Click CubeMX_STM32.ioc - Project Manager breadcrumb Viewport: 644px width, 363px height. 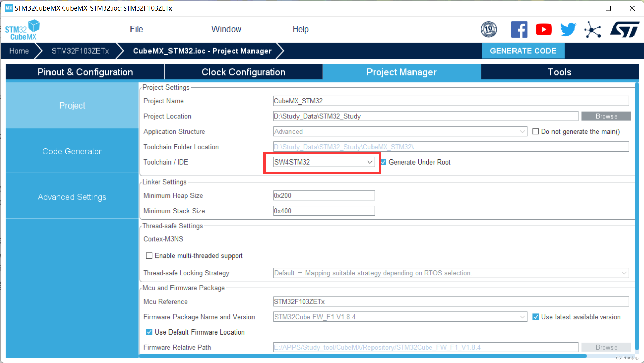click(x=202, y=51)
